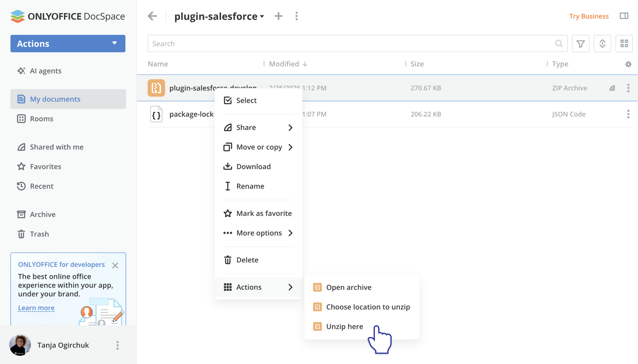Viewport: 638px width, 364px height.
Task: Click the share icon on ZIP row
Action: coord(612,88)
